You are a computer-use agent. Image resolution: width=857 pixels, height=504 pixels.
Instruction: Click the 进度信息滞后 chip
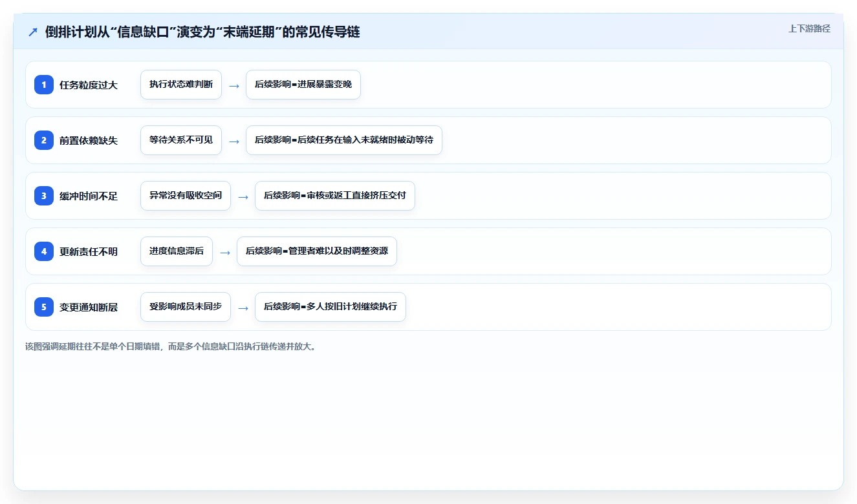177,251
